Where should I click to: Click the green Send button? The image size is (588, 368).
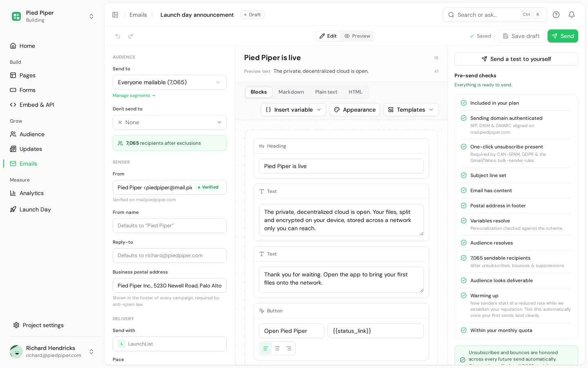pos(563,36)
